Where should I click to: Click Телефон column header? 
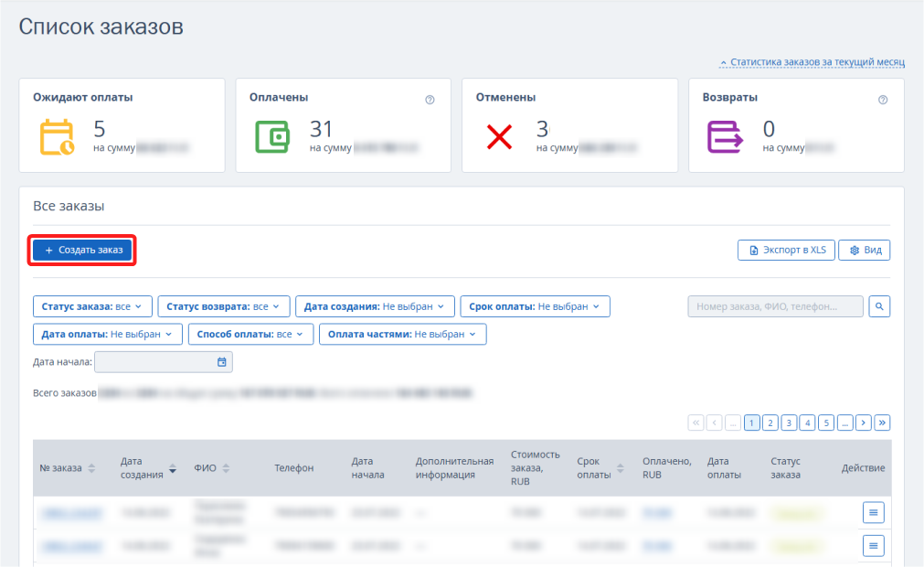293,468
